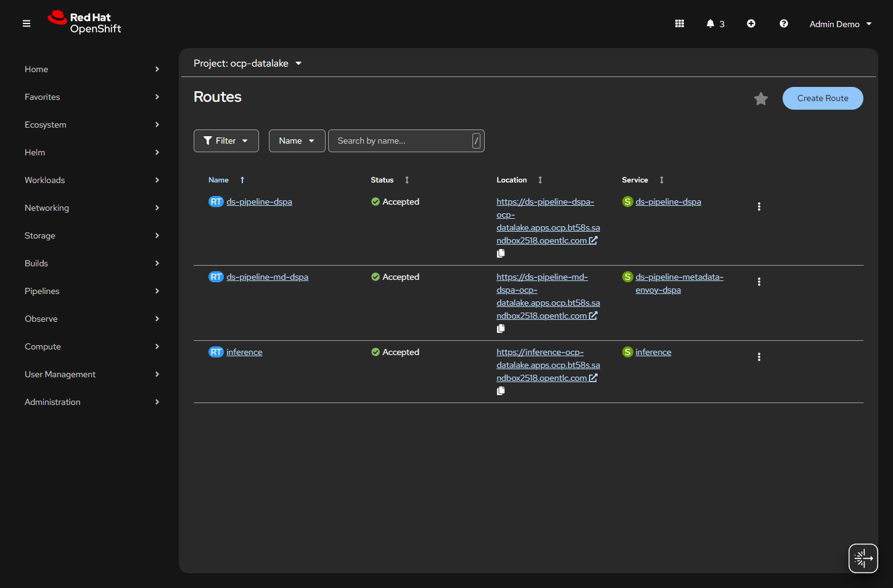Toggle the hamburger navigation menu
Viewport: 893px width, 588px height.
(x=27, y=23)
